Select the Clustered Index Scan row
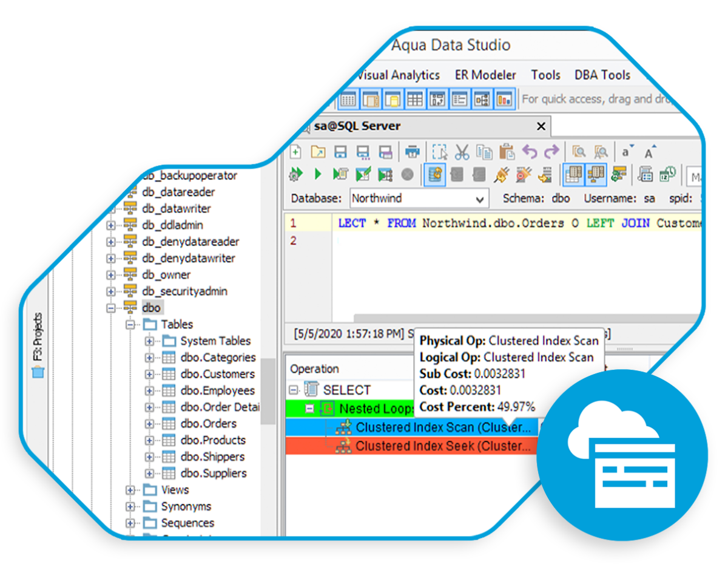 tap(411, 427)
